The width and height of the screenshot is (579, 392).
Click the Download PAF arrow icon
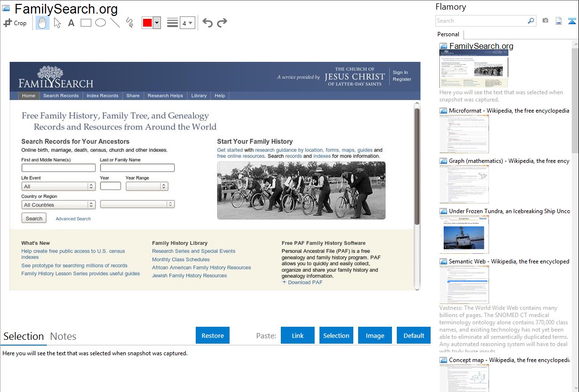284,282
